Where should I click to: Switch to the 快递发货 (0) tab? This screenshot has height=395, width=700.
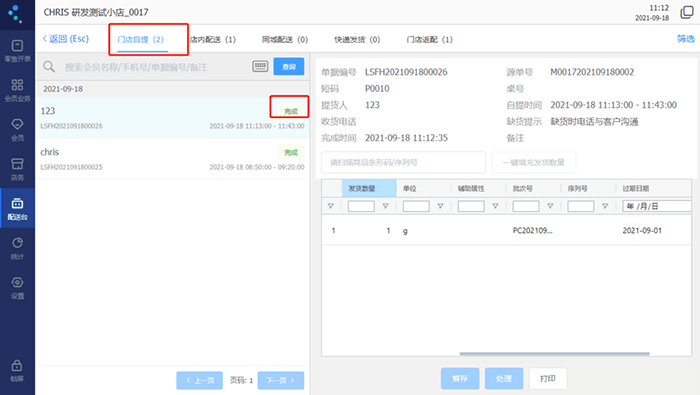[357, 39]
